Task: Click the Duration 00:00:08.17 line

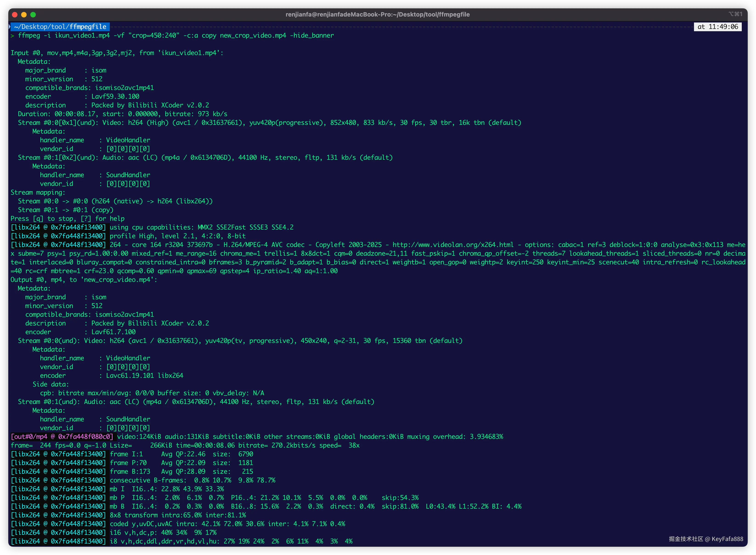Action: pos(122,114)
